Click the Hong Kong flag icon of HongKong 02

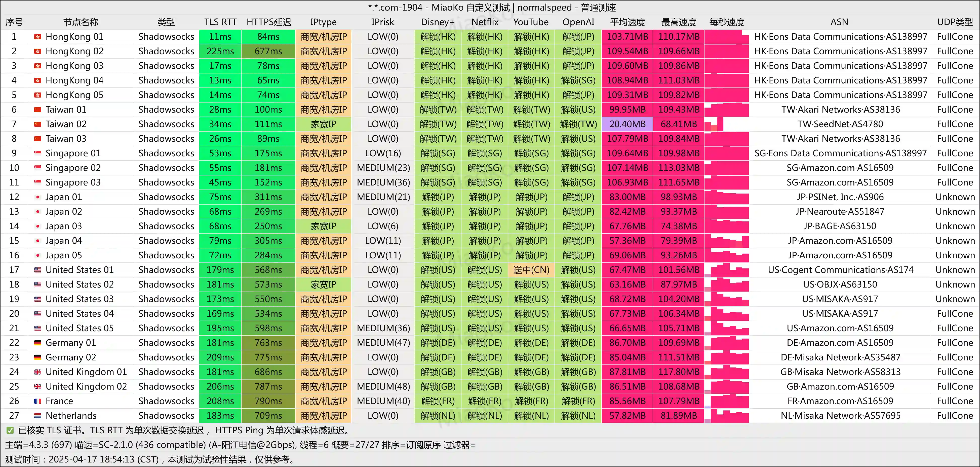coord(38,51)
